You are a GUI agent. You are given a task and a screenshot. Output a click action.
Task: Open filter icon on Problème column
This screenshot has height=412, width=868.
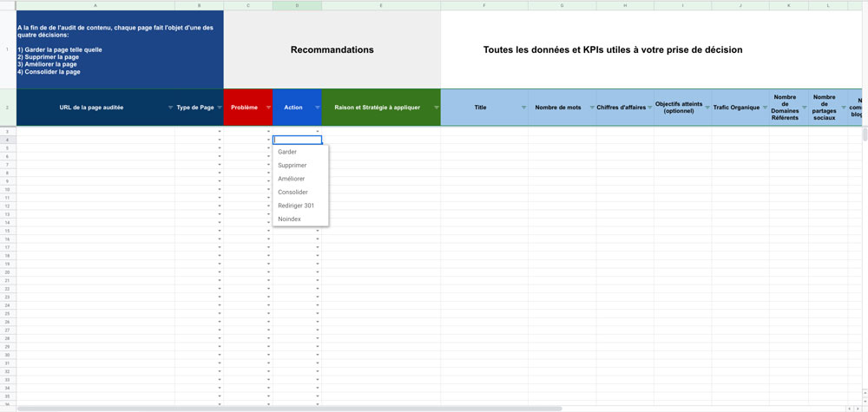click(268, 108)
